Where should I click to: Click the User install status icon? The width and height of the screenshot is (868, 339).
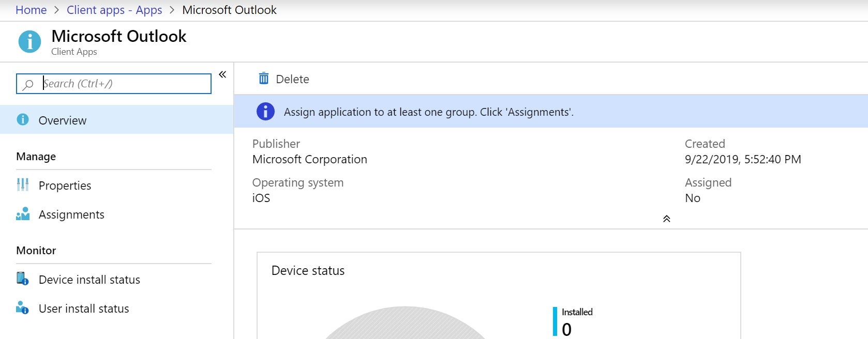[x=22, y=307]
